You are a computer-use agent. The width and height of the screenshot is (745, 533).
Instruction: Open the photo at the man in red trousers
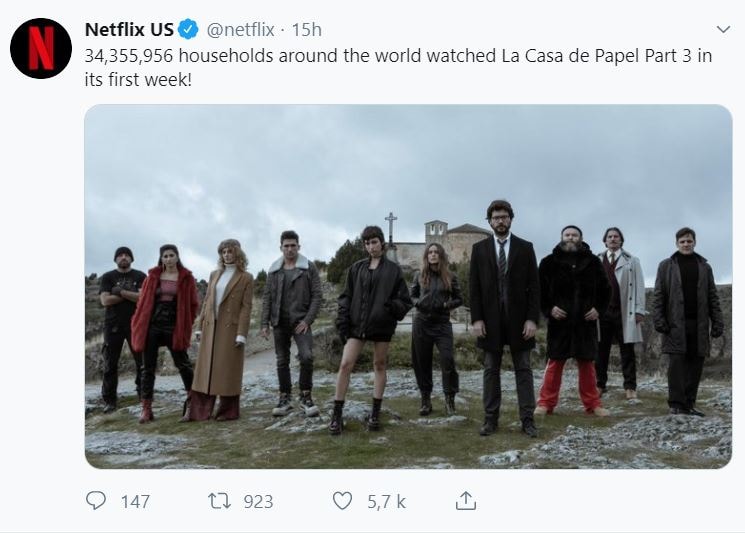click(573, 321)
